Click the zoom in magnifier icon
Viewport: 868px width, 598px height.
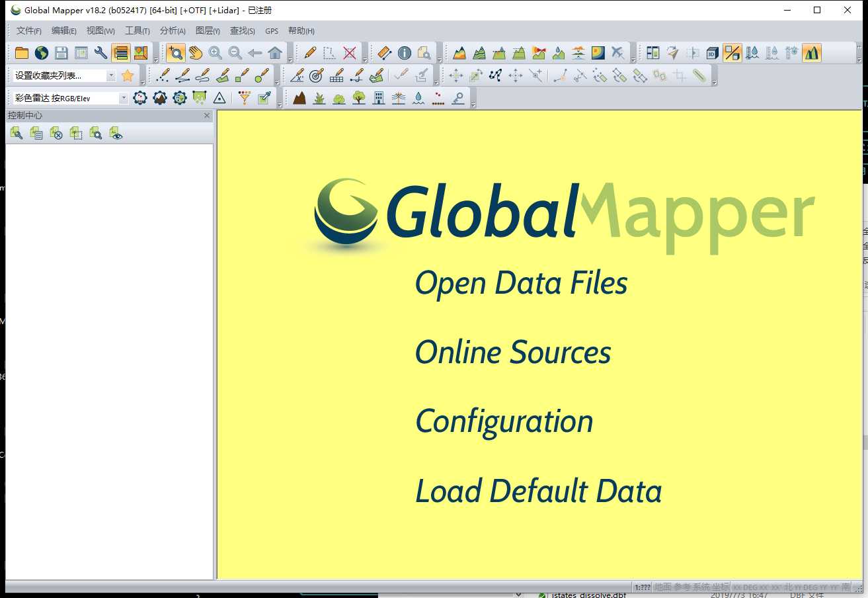[x=216, y=53]
